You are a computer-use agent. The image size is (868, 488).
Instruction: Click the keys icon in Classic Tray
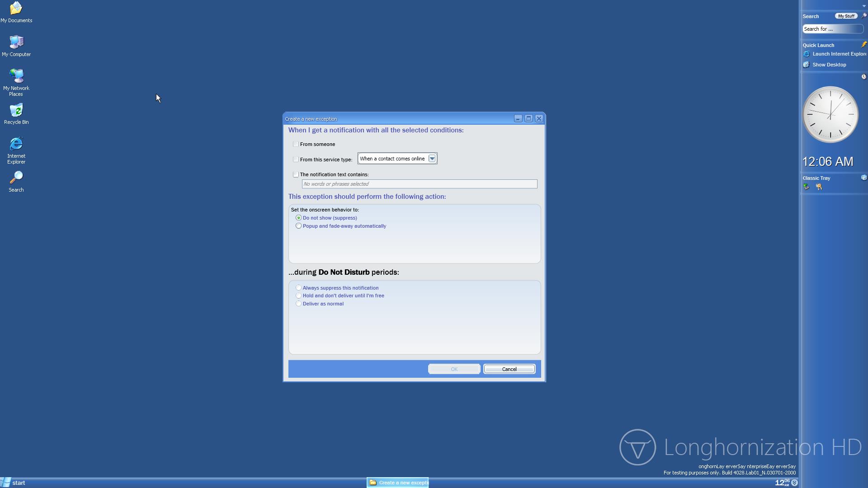[x=819, y=187]
